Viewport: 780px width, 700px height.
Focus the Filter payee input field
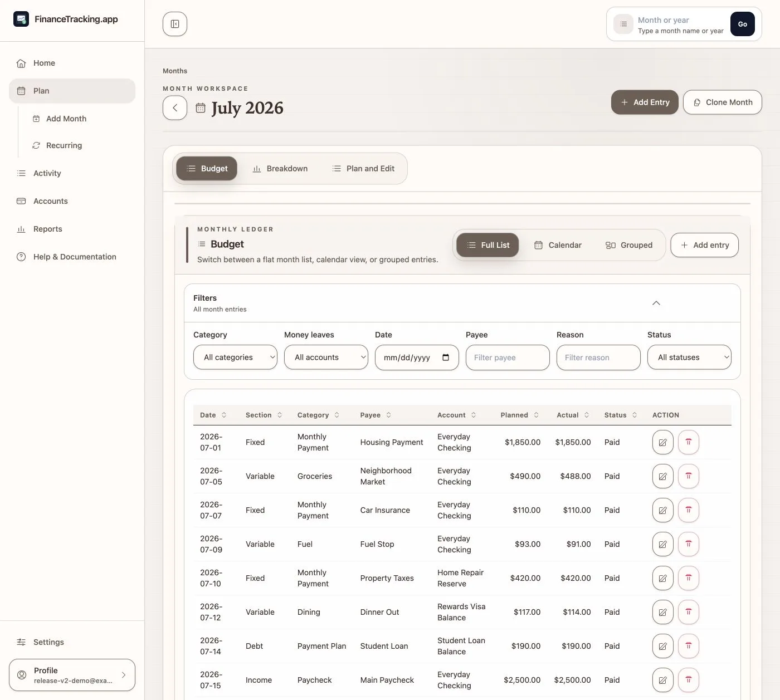508,358
